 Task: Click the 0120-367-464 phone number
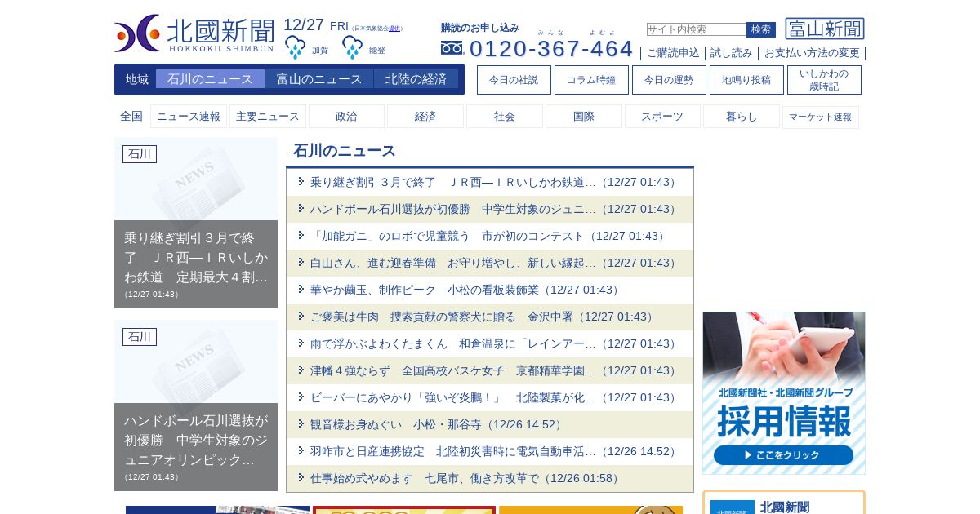tap(551, 49)
